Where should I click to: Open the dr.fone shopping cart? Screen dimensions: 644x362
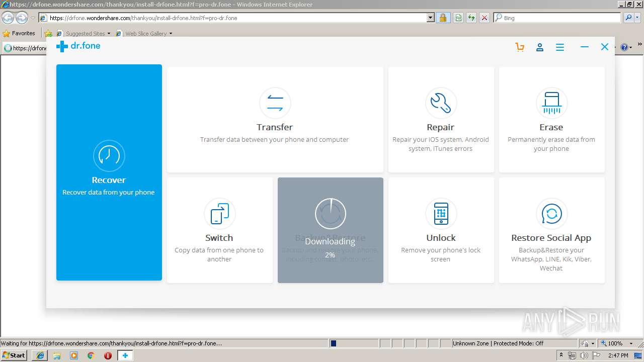520,47
